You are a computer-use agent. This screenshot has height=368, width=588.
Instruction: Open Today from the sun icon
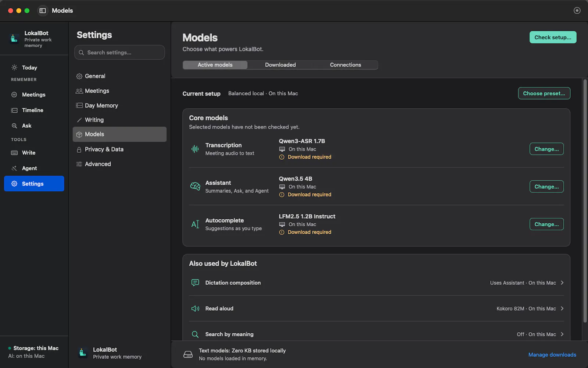click(x=14, y=67)
